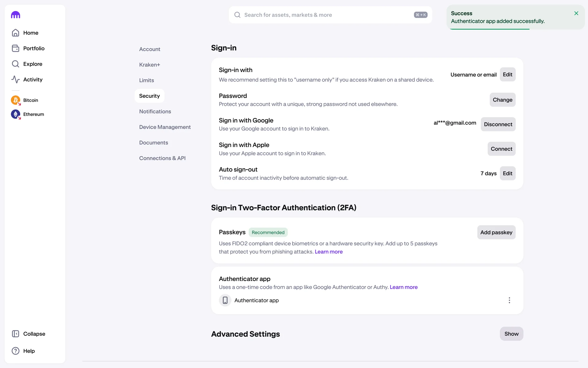Click Change password button

[x=502, y=100]
